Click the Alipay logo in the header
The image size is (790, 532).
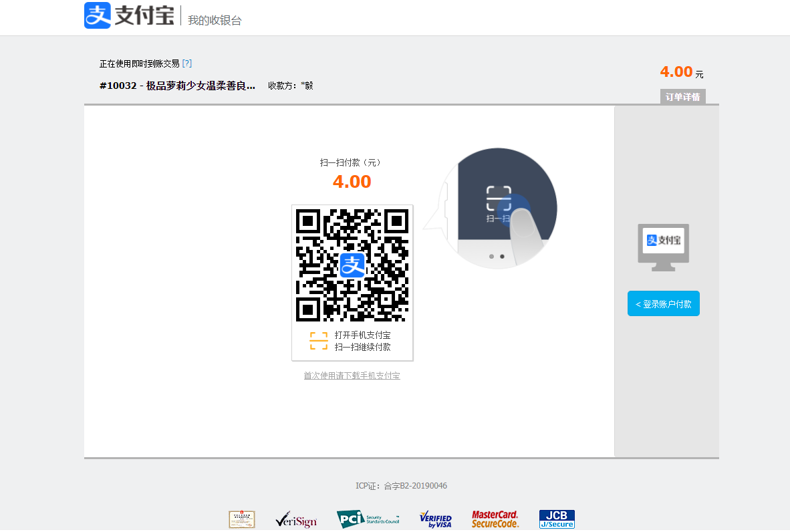tap(129, 15)
